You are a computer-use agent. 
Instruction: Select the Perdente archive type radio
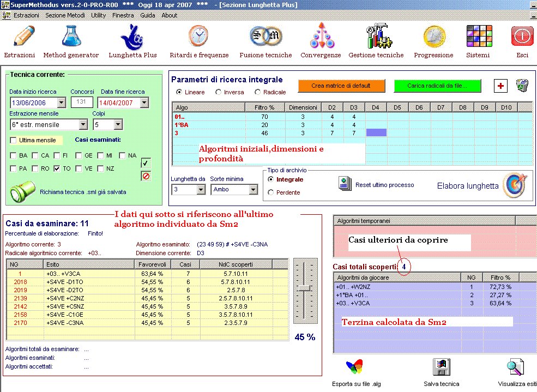point(270,192)
